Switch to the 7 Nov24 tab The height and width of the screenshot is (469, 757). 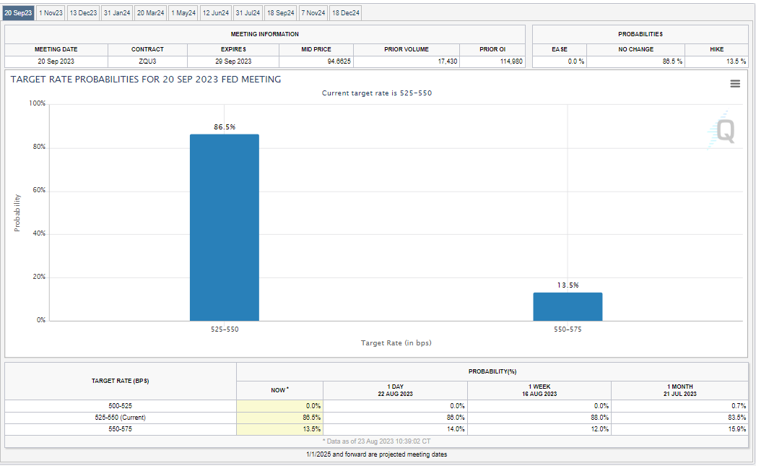[x=314, y=13]
